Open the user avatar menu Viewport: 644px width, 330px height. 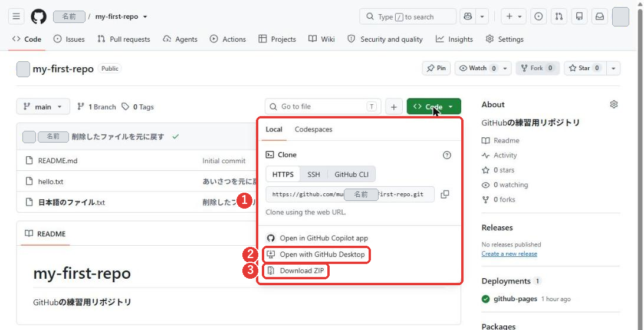620,16
